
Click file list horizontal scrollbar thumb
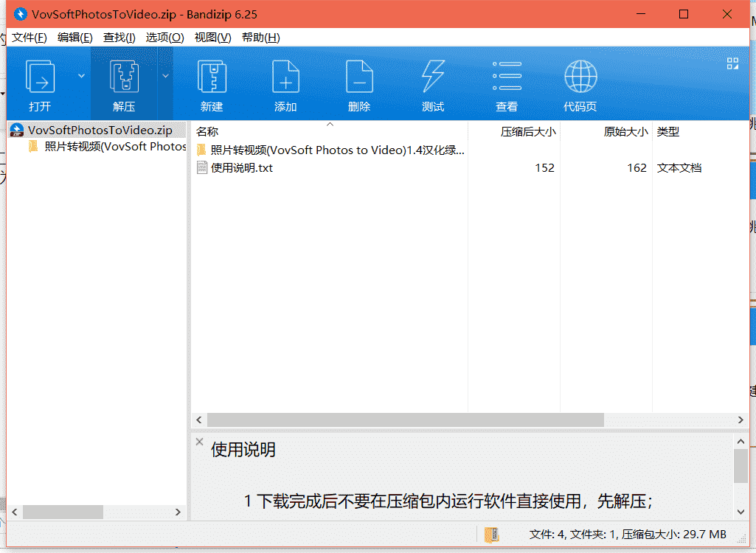point(406,420)
